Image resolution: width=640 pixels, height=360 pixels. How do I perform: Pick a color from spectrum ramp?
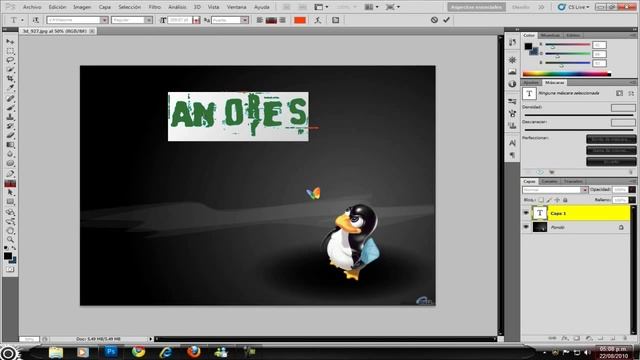[567, 74]
